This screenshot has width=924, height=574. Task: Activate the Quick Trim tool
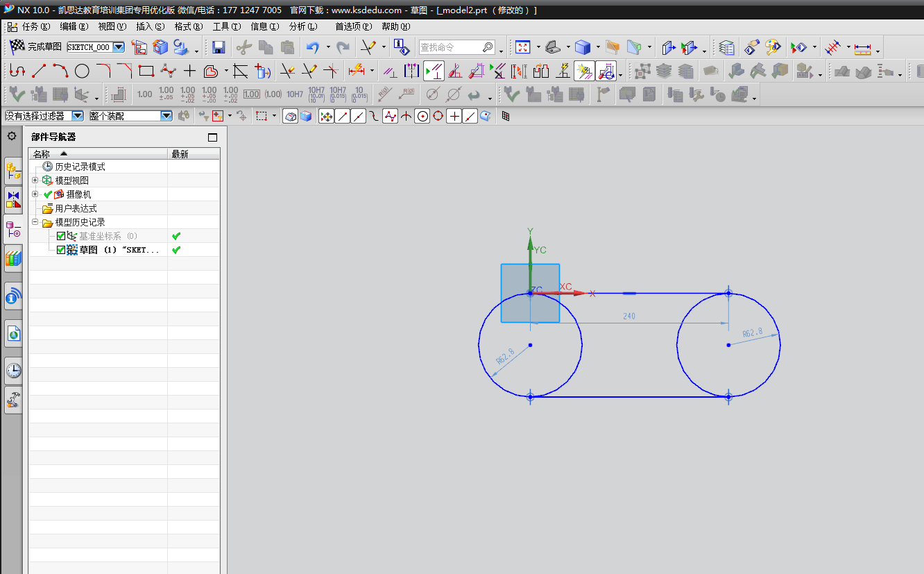pyautogui.click(x=287, y=71)
